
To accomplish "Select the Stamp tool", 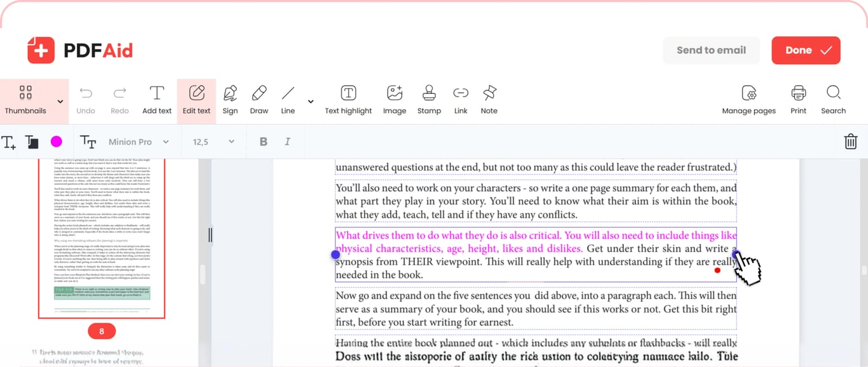I will [429, 100].
